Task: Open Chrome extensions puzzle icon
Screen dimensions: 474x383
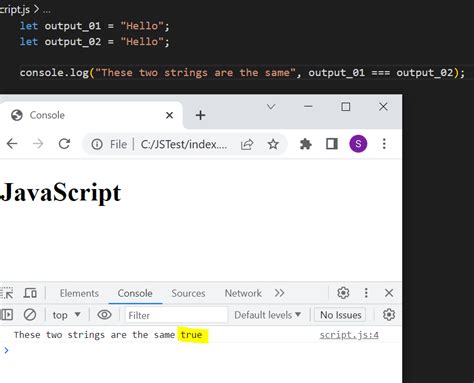Action: [306, 144]
